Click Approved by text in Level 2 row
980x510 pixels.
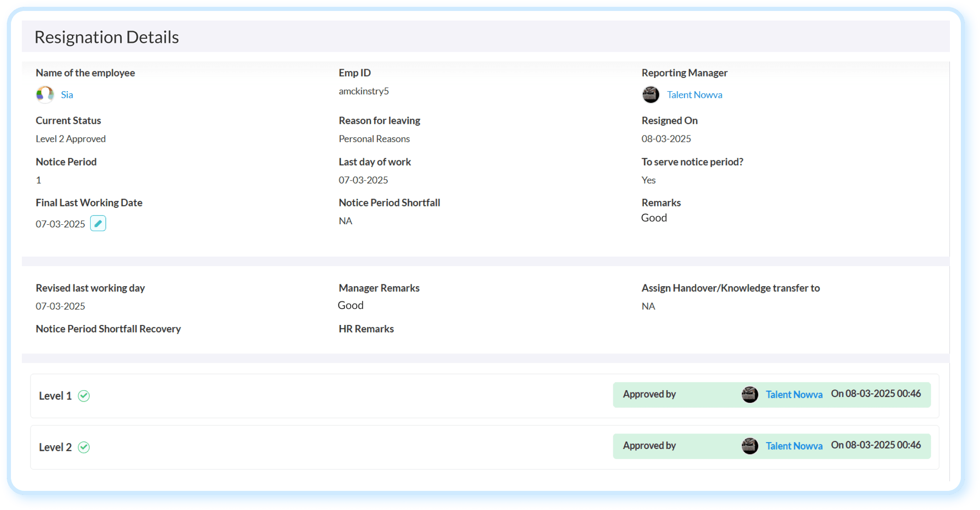pos(649,446)
